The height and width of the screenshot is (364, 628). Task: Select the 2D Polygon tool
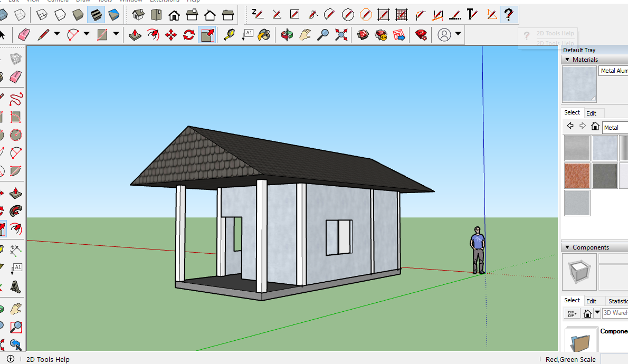[366, 15]
